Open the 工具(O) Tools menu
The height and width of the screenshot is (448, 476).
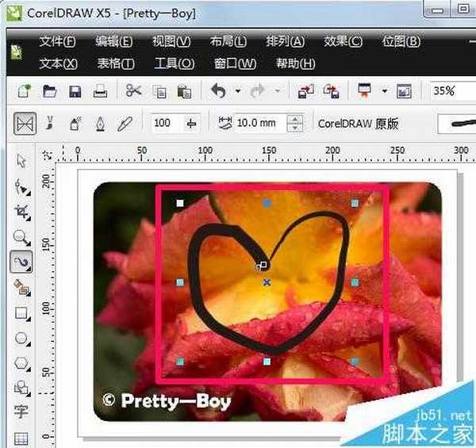pos(174,63)
